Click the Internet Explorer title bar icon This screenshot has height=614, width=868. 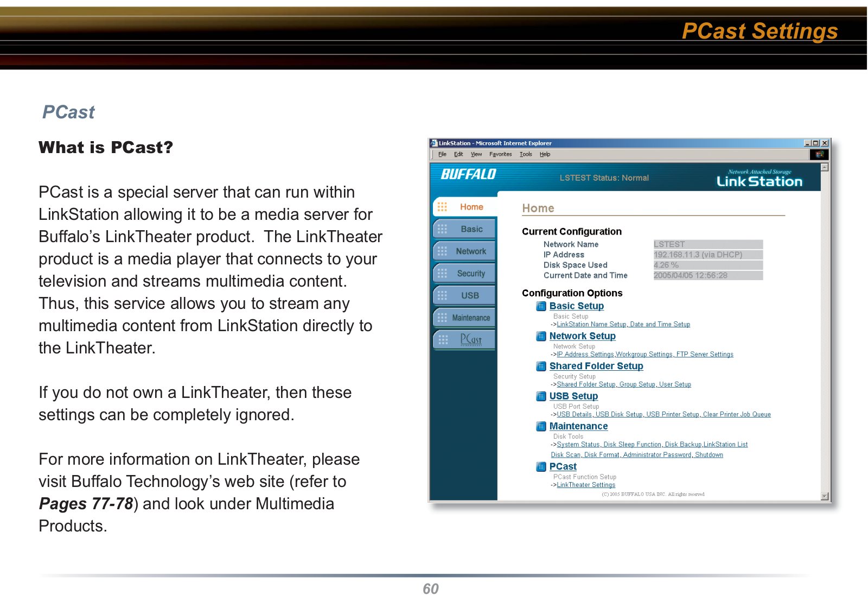(434, 143)
